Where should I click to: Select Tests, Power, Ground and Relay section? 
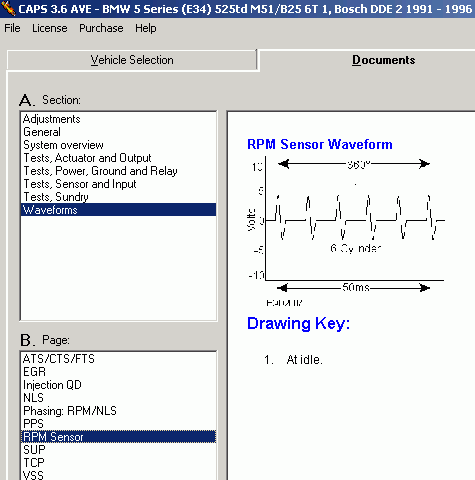[x=118, y=171]
